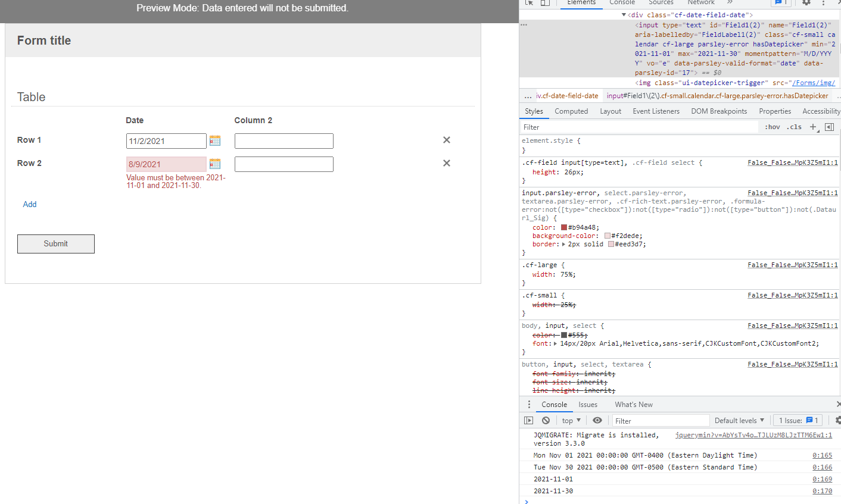Click the Row 1 date field 11/2/2021
Viewport: 841px width, 504px height.
[x=166, y=141]
